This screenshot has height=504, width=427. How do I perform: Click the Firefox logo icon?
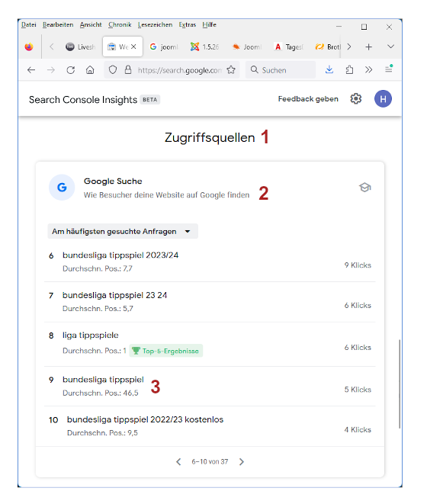point(29,47)
